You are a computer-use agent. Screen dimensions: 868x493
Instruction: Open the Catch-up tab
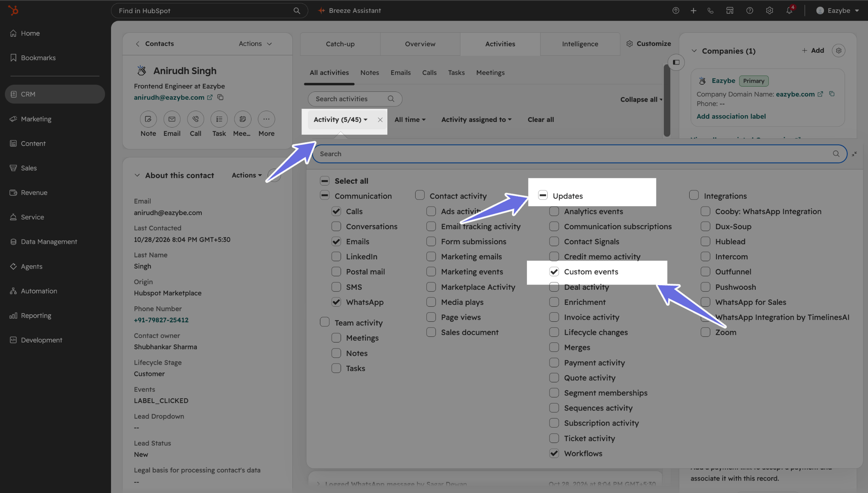point(340,44)
